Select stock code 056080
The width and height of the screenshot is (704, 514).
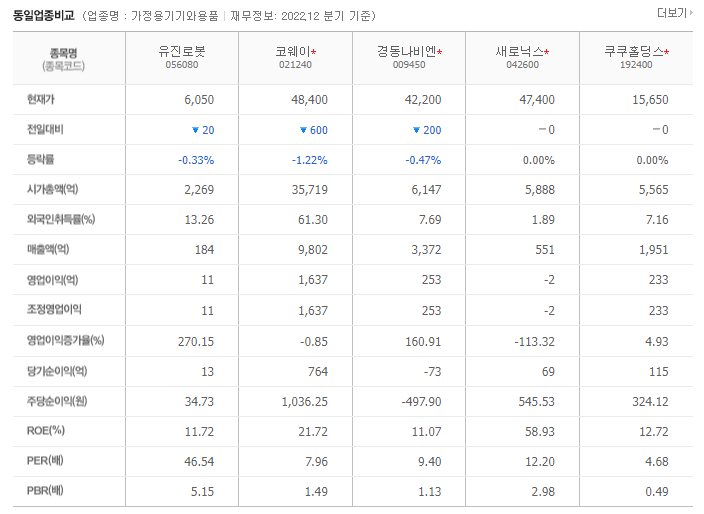point(182,65)
